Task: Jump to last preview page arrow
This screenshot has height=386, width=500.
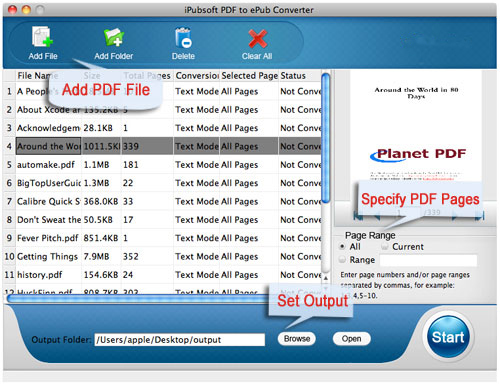Action: pos(480,217)
